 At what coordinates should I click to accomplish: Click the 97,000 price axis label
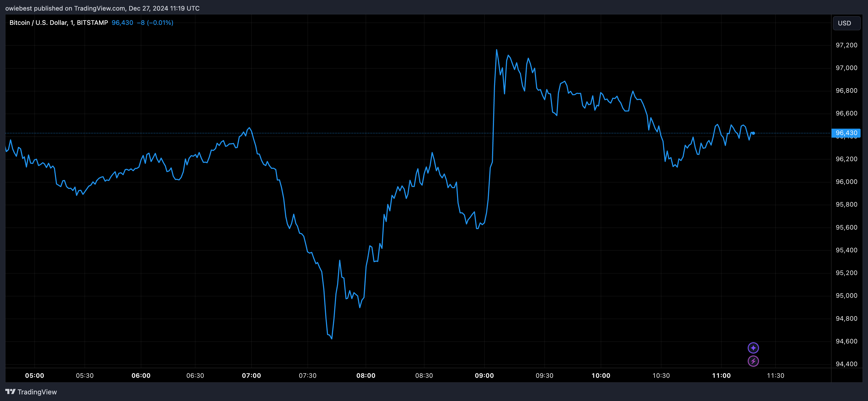[x=846, y=68]
